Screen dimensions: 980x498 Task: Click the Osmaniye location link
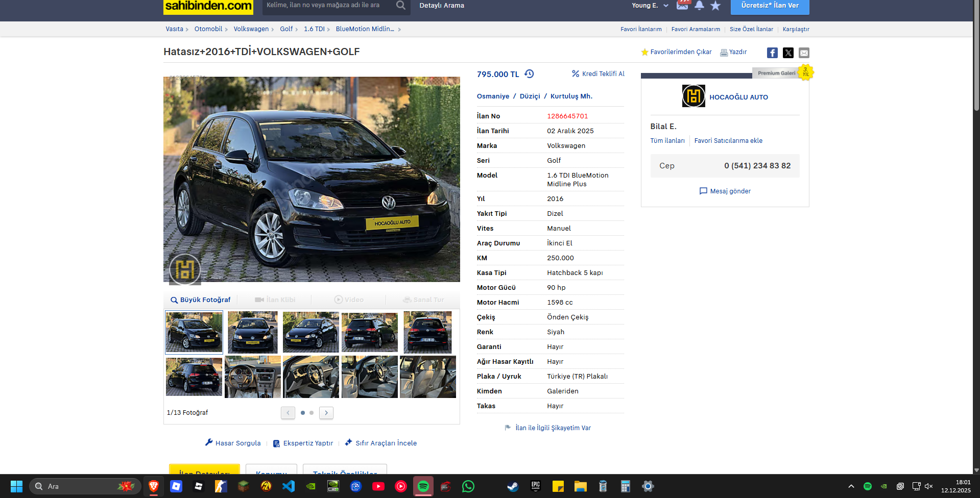[x=493, y=96]
